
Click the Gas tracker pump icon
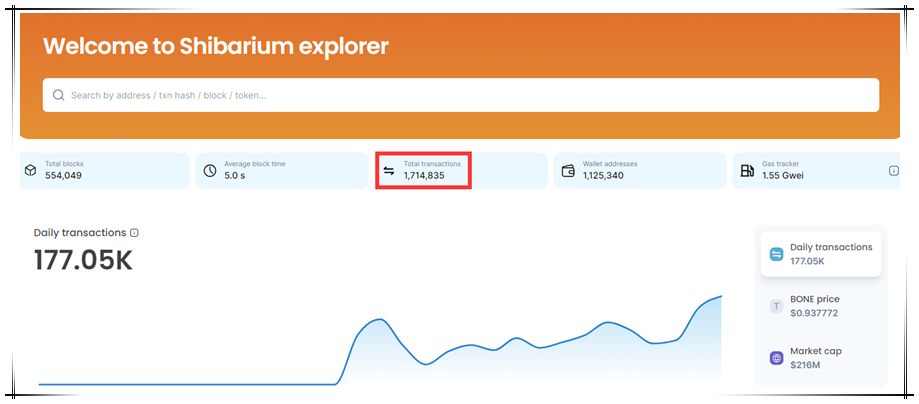[x=747, y=171]
